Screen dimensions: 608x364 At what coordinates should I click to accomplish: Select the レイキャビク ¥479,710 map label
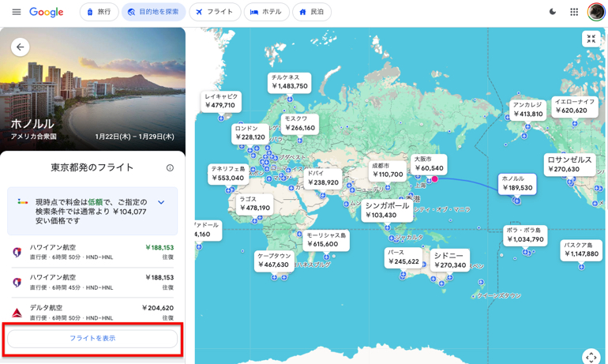click(220, 101)
